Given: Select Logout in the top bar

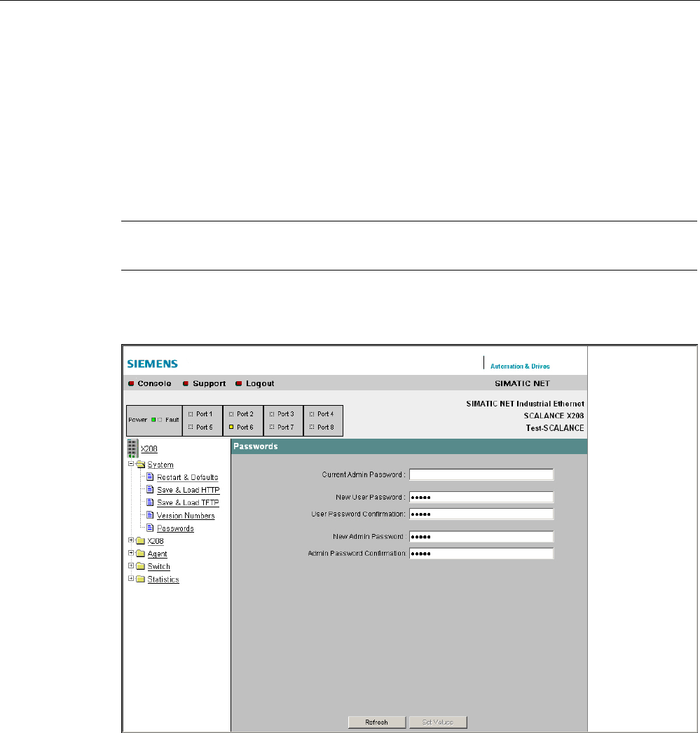Looking at the screenshot, I should click(260, 383).
